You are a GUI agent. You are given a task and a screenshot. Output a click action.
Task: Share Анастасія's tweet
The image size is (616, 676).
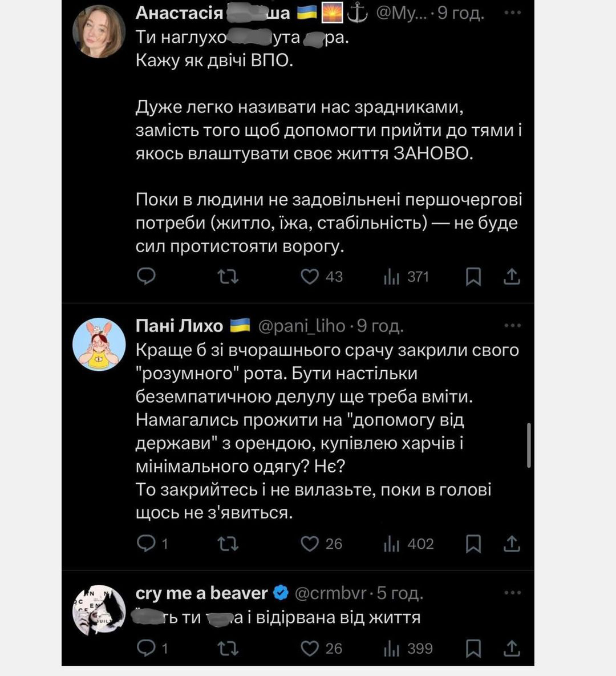(512, 277)
